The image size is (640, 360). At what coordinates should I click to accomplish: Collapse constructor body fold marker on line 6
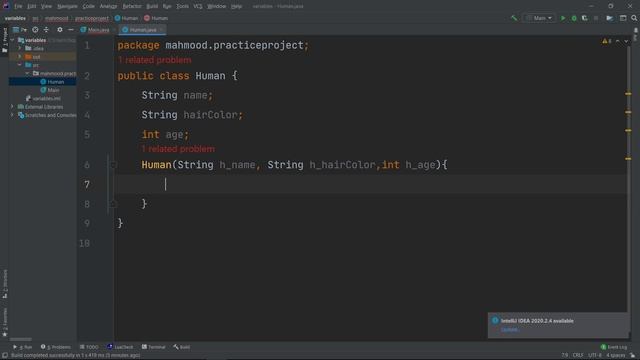114,165
